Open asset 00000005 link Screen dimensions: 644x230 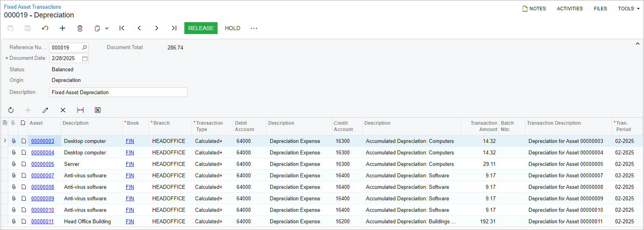pos(43,164)
